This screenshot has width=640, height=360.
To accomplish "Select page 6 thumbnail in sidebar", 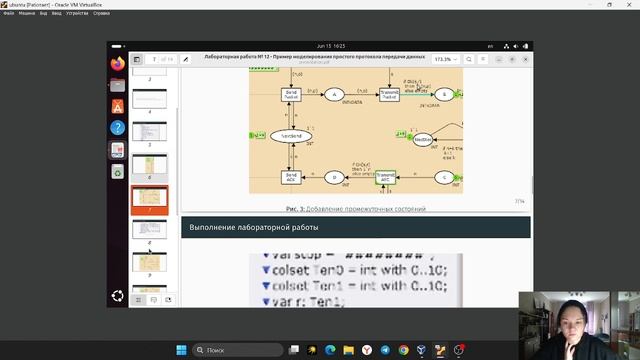I will click(149, 164).
